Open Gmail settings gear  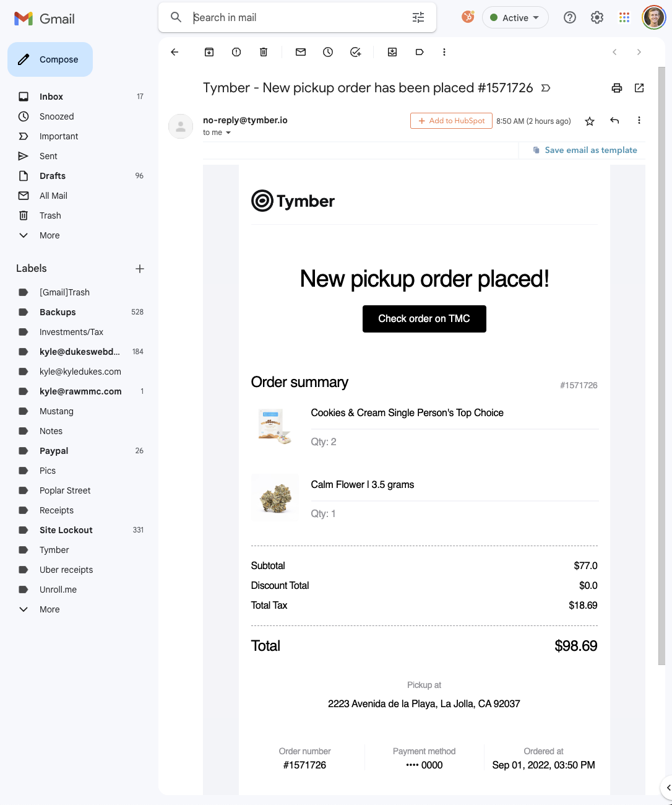[x=597, y=17]
